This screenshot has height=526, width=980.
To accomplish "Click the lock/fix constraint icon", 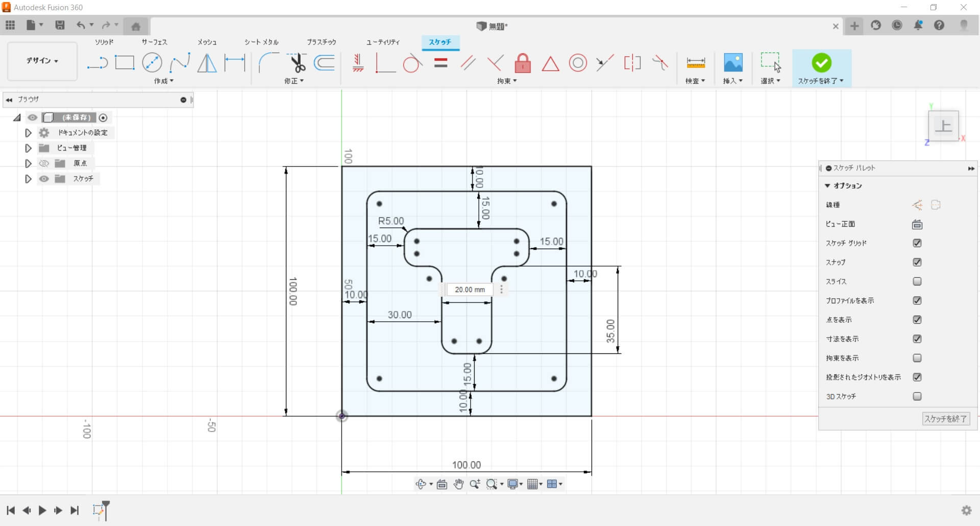I will pyautogui.click(x=522, y=63).
